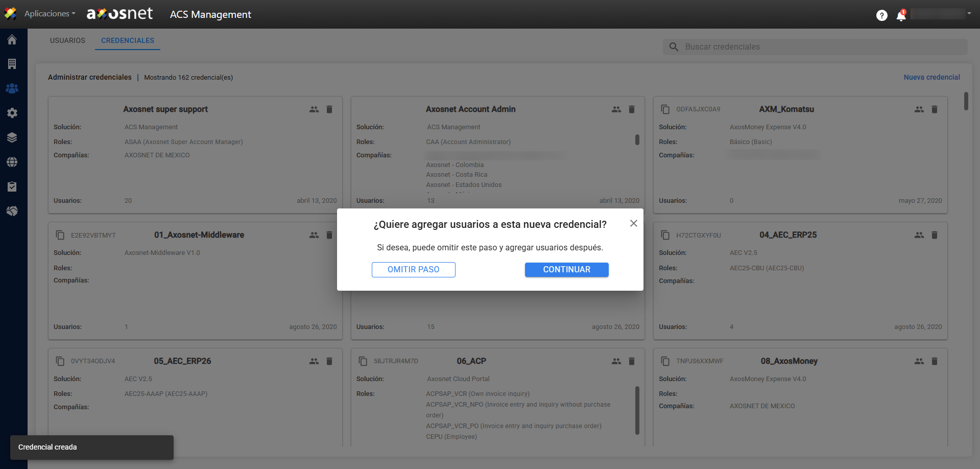Image resolution: width=980 pixels, height=469 pixels.
Task: Select the CREDENCIALES tab
Action: [128, 40]
